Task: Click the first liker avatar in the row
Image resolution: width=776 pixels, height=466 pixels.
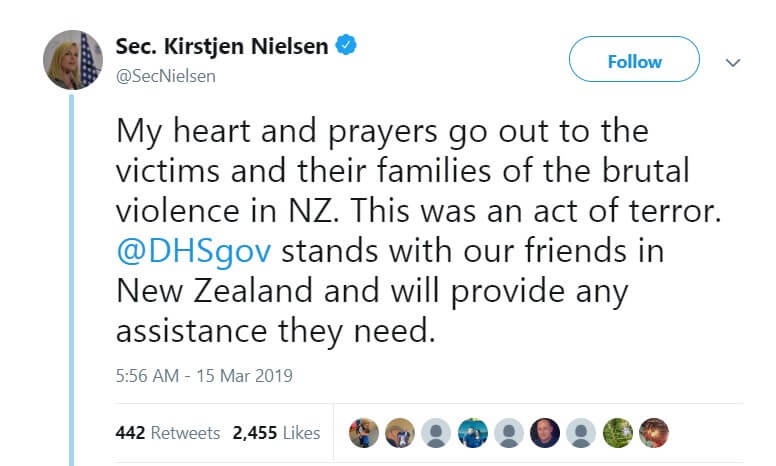Action: [x=363, y=432]
